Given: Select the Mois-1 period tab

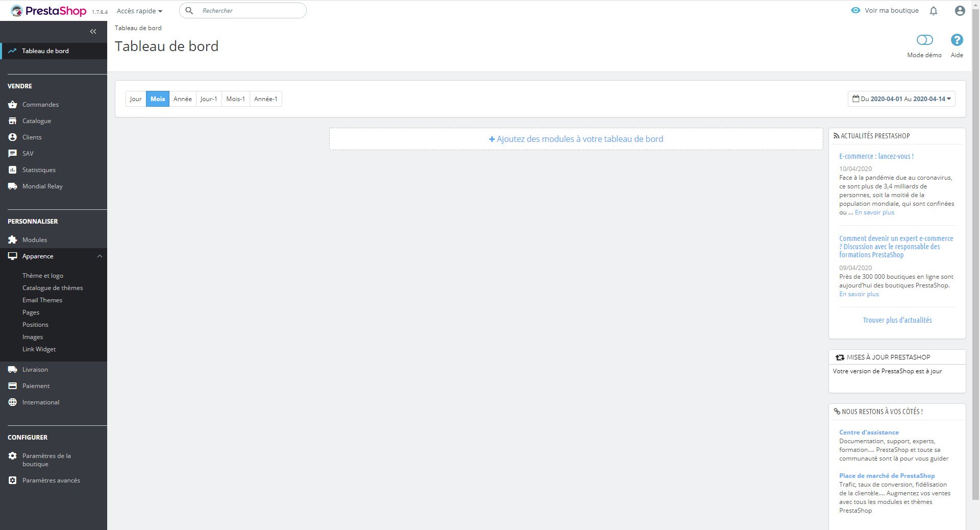Looking at the screenshot, I should 236,99.
